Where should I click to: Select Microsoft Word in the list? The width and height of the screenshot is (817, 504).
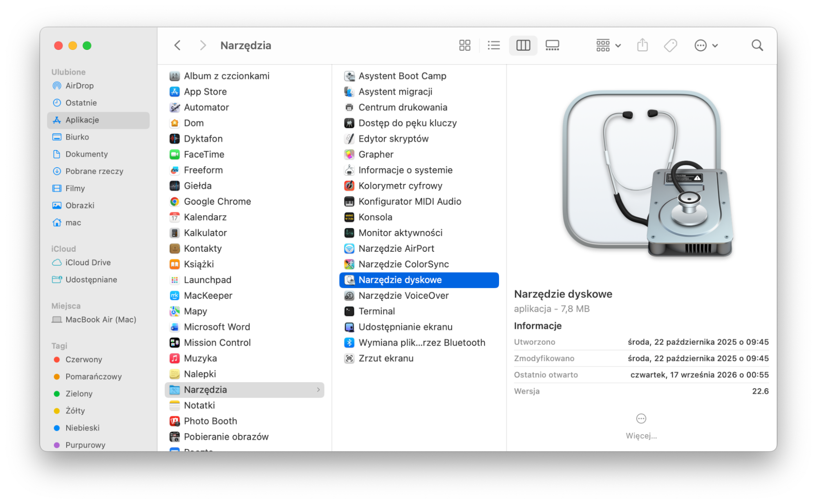coord(244,327)
